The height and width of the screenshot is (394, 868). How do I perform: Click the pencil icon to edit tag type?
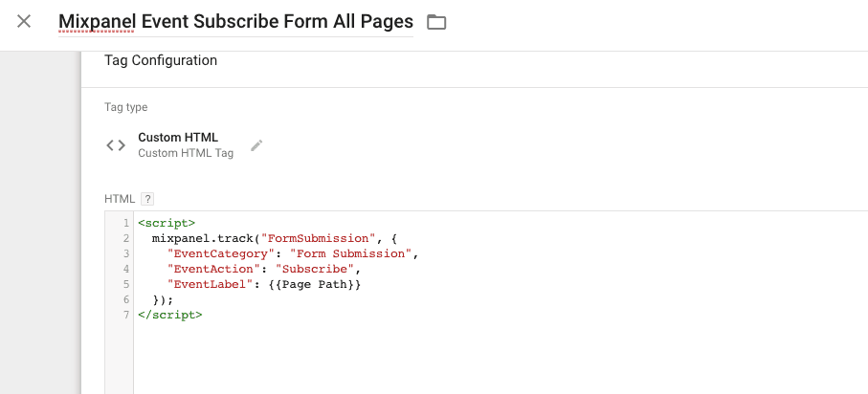point(256,145)
